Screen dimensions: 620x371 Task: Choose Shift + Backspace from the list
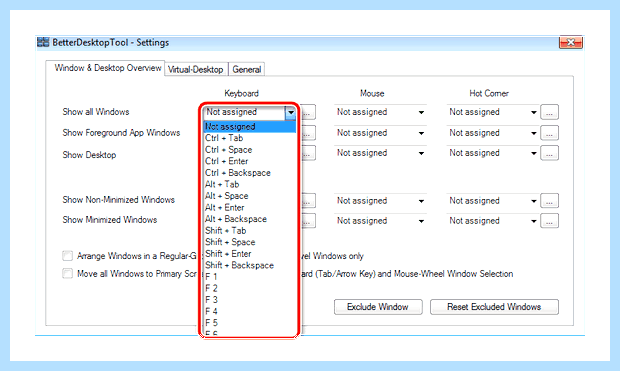(250, 265)
